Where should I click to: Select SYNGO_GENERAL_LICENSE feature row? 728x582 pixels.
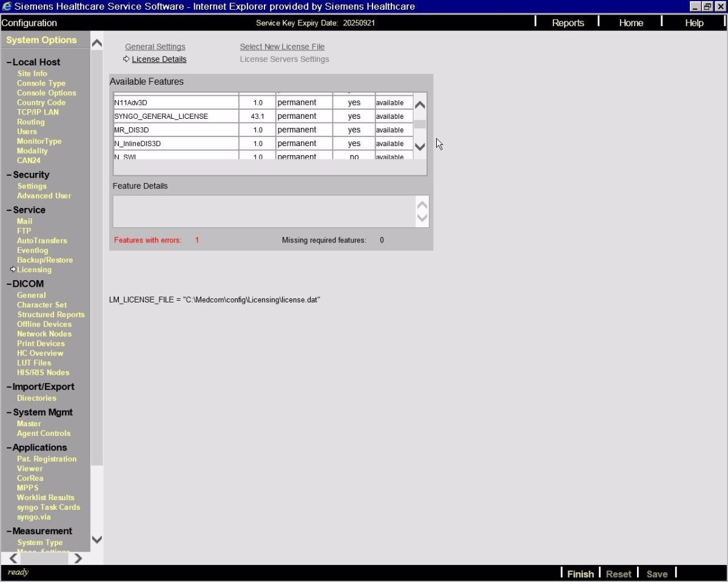tap(263, 116)
